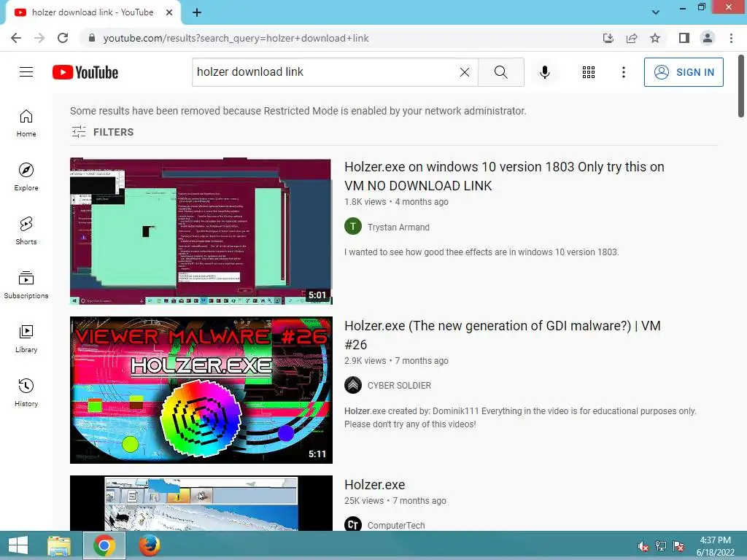Open the Chrome profile avatar
This screenshot has height=560, width=747.
click(x=708, y=38)
